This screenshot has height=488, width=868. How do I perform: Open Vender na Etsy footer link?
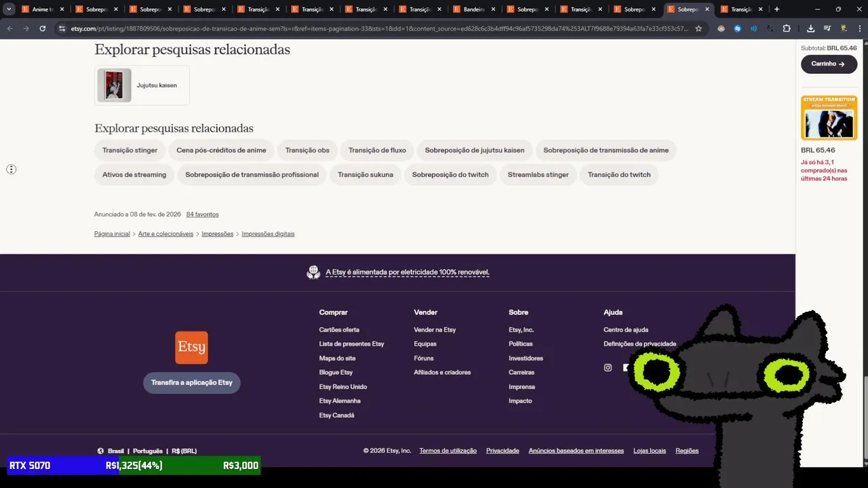pyautogui.click(x=435, y=330)
